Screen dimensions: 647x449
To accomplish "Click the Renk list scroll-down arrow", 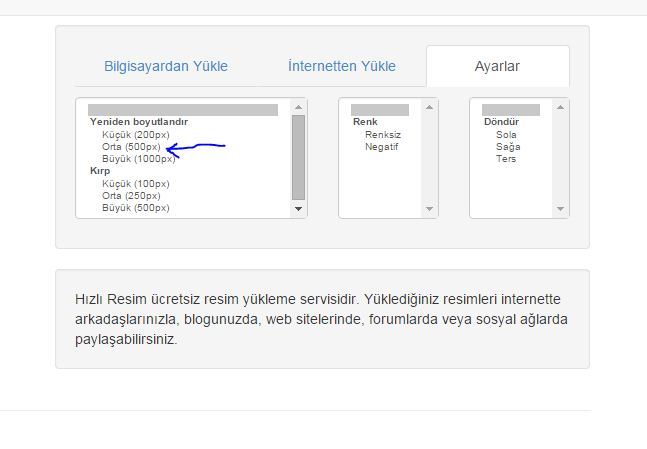I will point(429,209).
